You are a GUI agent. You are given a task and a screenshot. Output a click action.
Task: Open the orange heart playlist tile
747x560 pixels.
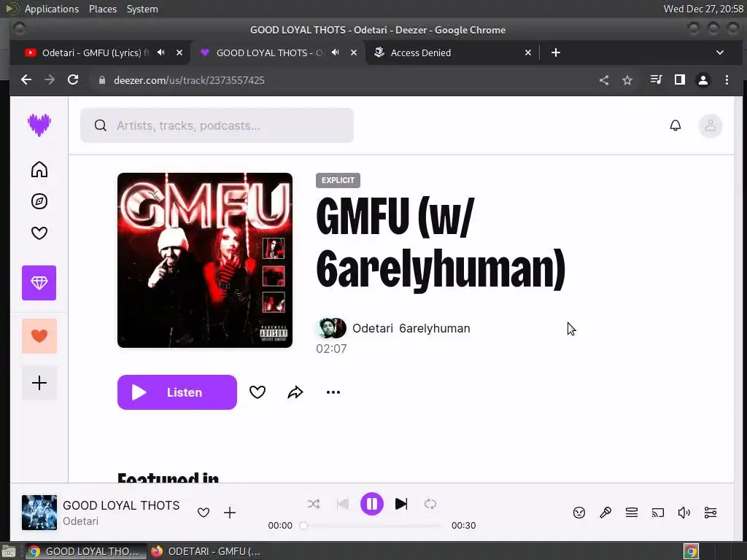(39, 336)
